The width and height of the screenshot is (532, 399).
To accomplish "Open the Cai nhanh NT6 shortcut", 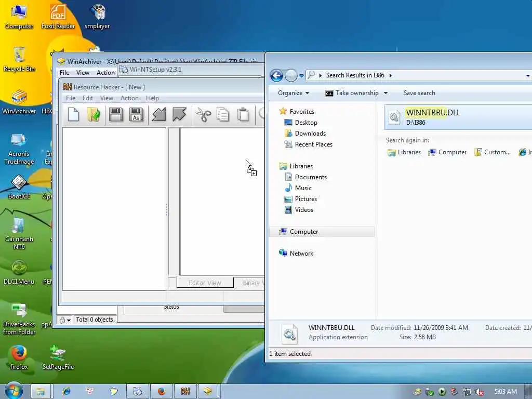I will (19, 233).
